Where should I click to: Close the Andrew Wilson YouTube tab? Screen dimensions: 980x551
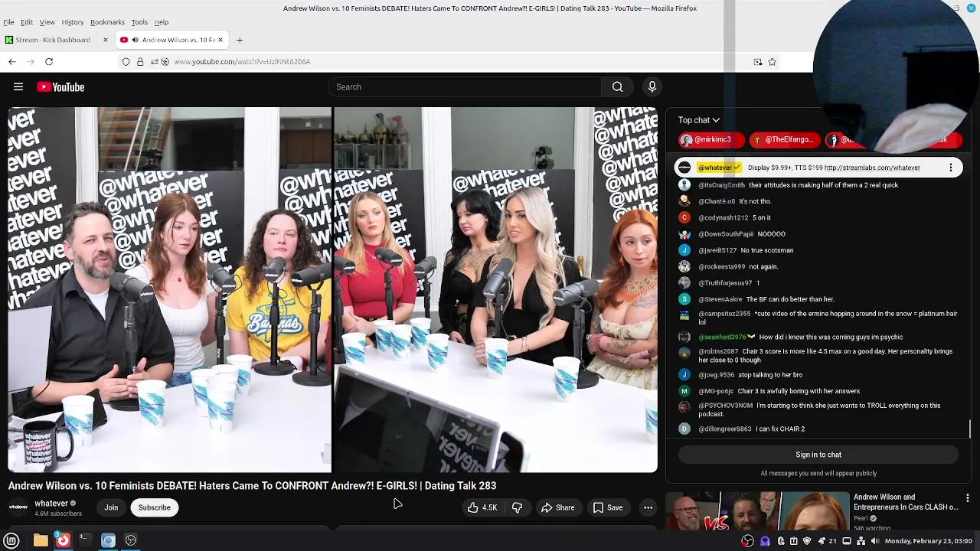pos(220,40)
